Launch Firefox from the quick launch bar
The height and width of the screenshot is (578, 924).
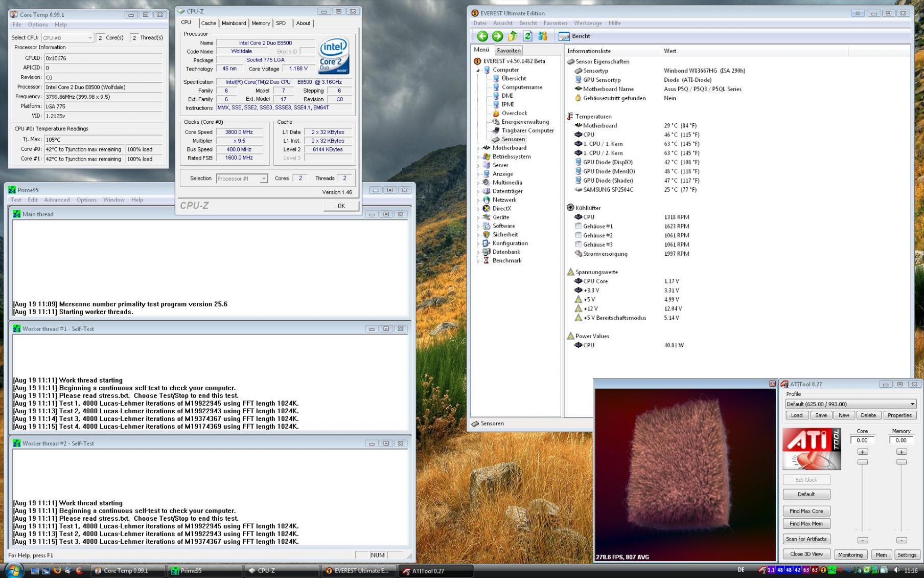(x=57, y=570)
